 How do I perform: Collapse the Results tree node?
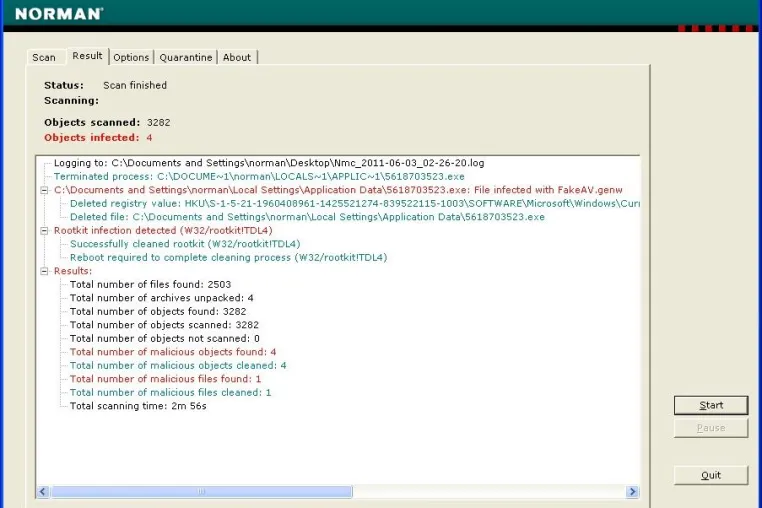click(x=44, y=271)
